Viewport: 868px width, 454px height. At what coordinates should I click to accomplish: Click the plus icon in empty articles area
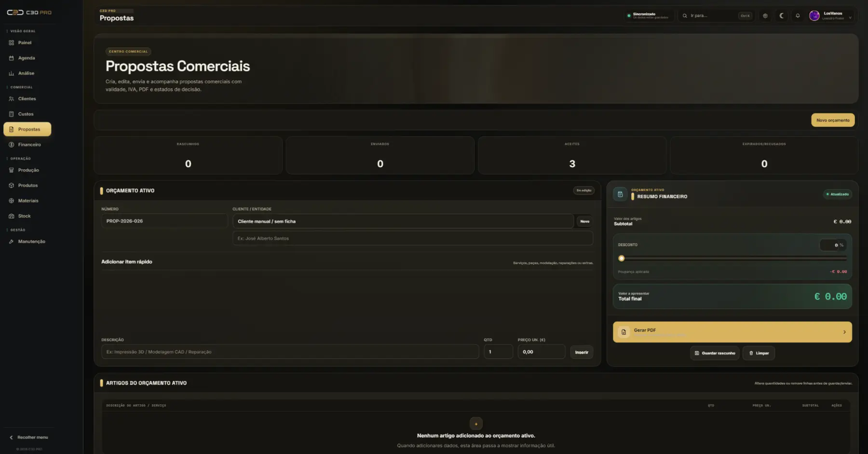click(x=476, y=424)
